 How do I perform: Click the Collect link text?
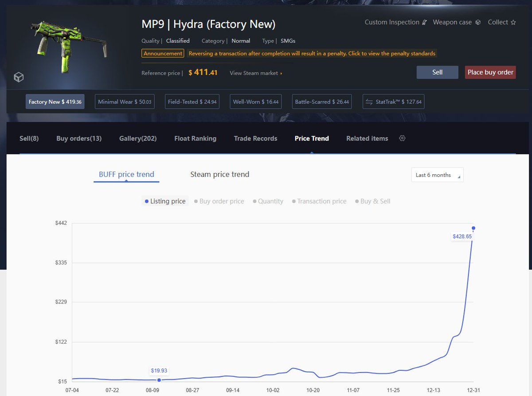[x=498, y=22]
